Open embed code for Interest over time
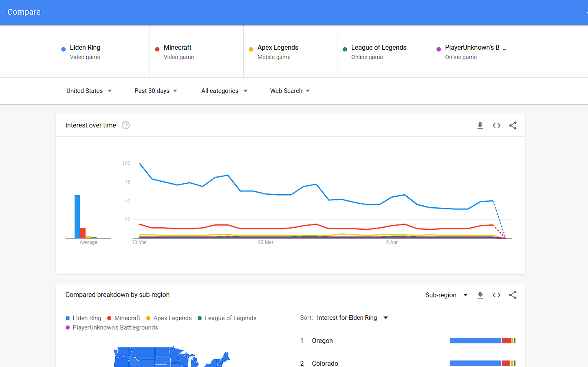This screenshot has height=367, width=588. click(496, 125)
